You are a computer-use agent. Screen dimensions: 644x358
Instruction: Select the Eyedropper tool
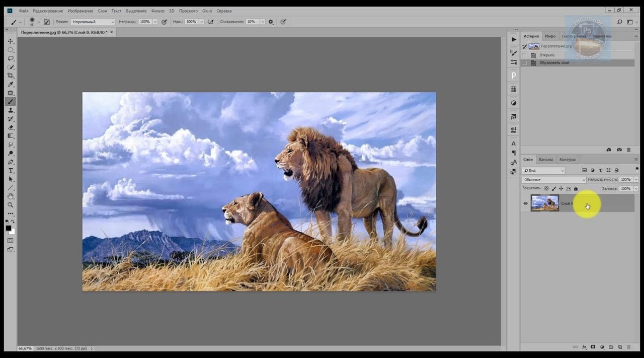11,84
